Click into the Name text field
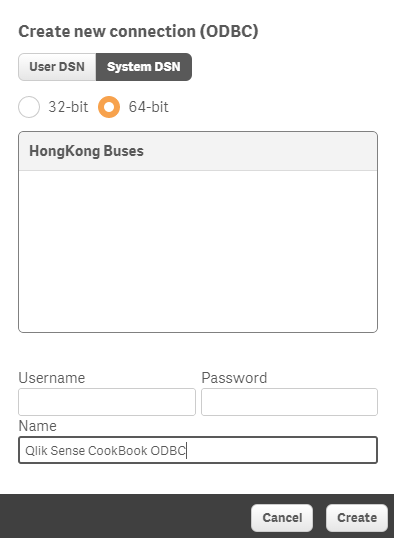 pyautogui.click(x=198, y=450)
